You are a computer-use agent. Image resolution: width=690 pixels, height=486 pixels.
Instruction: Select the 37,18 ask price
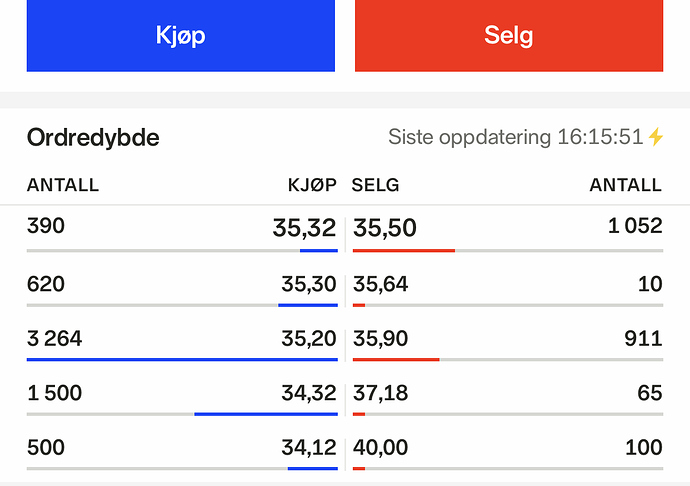tap(380, 393)
